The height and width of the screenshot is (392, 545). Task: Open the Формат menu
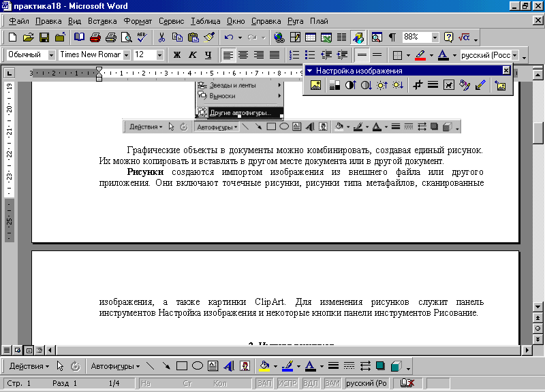point(138,21)
